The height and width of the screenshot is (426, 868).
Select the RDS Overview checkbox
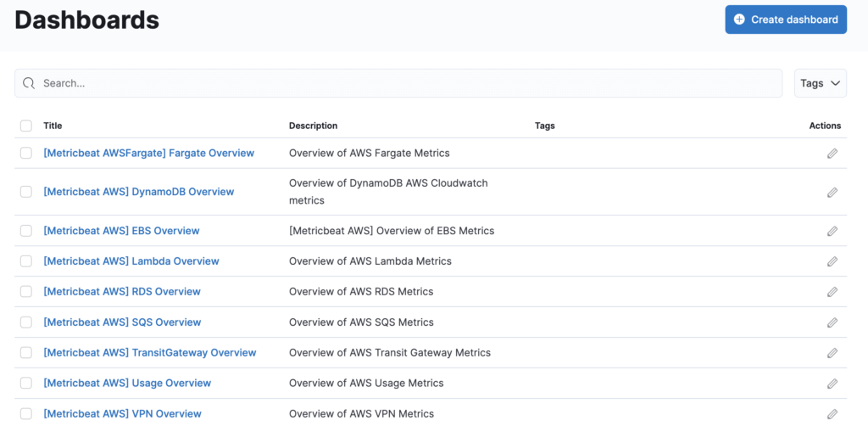pyautogui.click(x=26, y=291)
